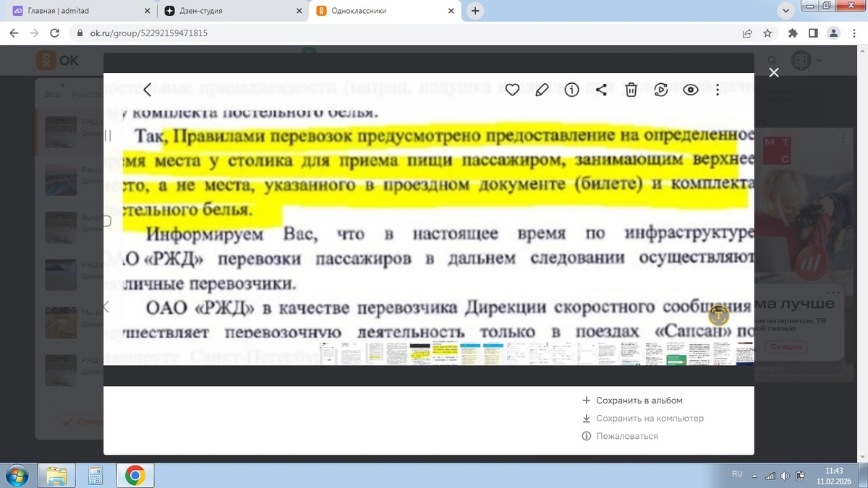Screen dimensions: 868x488
Task: Navigate back in Chrome
Action: [14, 33]
